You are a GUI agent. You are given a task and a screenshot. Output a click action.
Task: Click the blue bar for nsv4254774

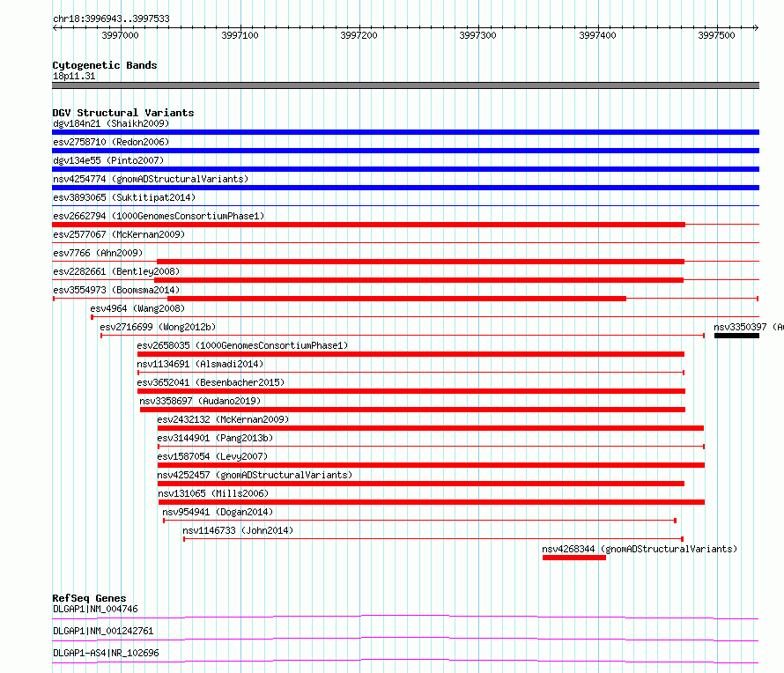coord(405,188)
